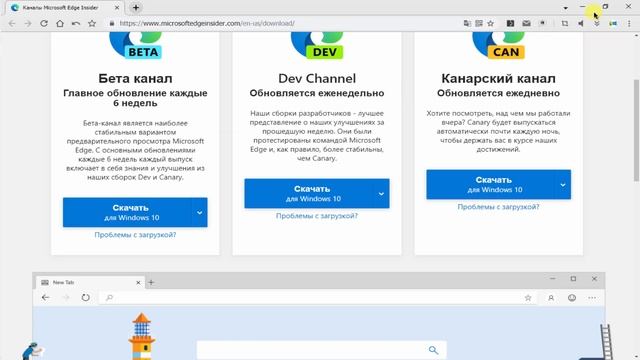
Task: Click the dark square extension icon
Action: tap(510, 24)
